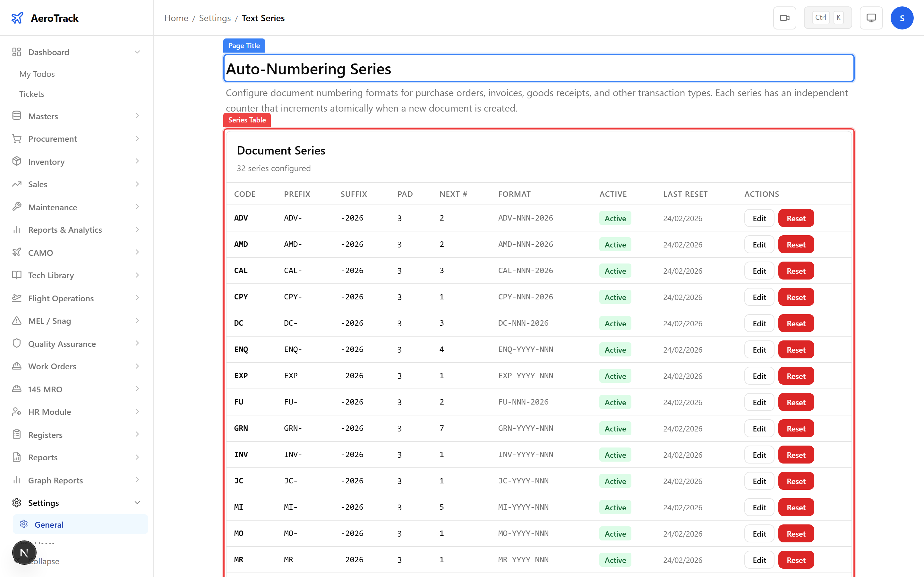Reset the INV document series counter
Screen dimensions: 924x577
pyautogui.click(x=796, y=455)
